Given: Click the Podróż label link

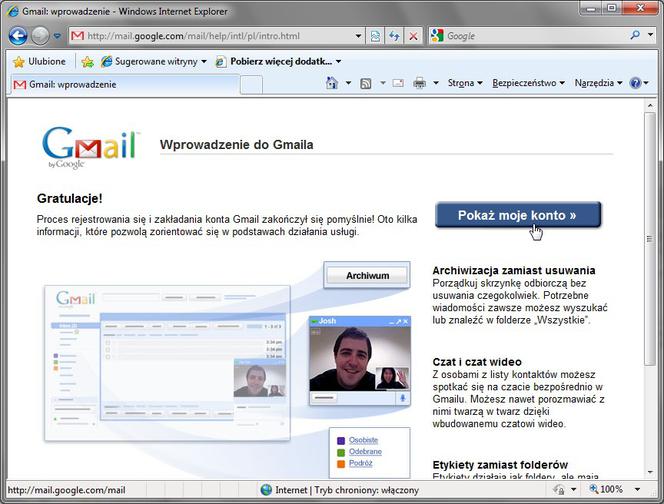Looking at the screenshot, I should click(x=360, y=463).
